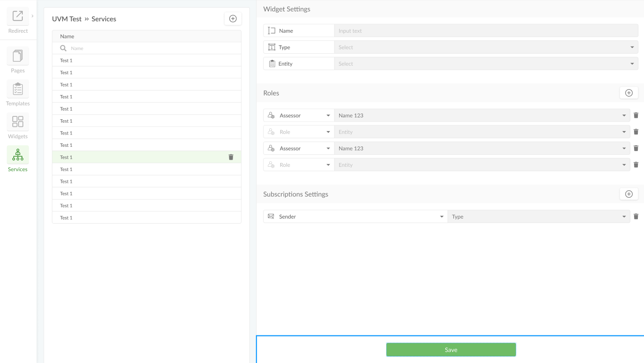Click the Widget Settings section heading

[287, 9]
